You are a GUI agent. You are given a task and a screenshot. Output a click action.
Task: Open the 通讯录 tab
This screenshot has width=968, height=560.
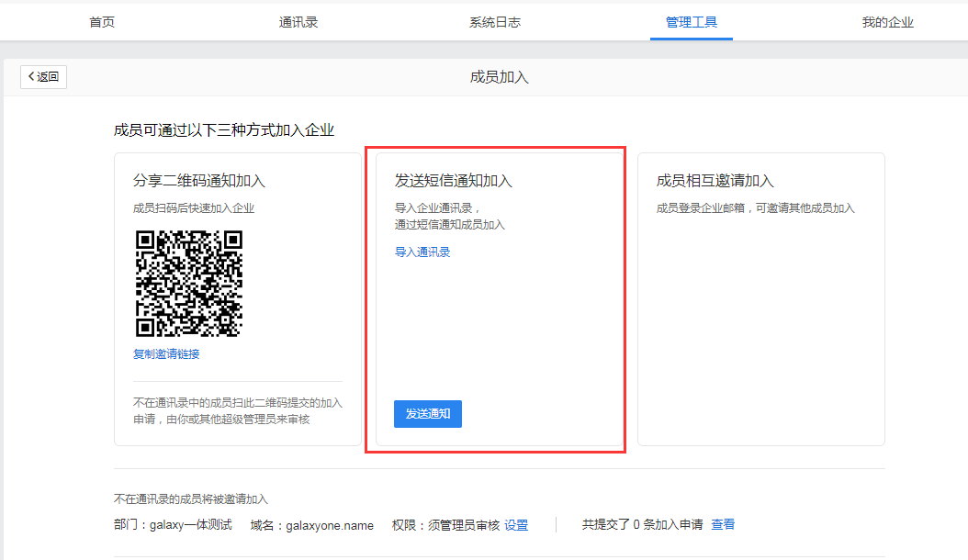[x=298, y=21]
